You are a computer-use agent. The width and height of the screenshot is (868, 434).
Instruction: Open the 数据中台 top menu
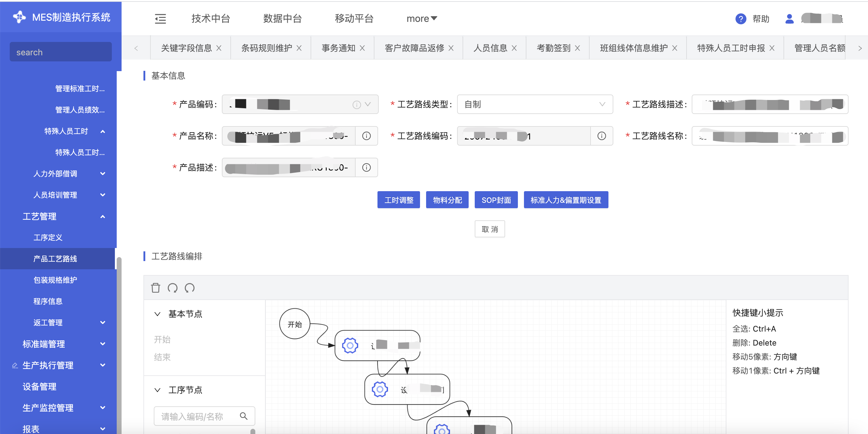[x=282, y=19]
